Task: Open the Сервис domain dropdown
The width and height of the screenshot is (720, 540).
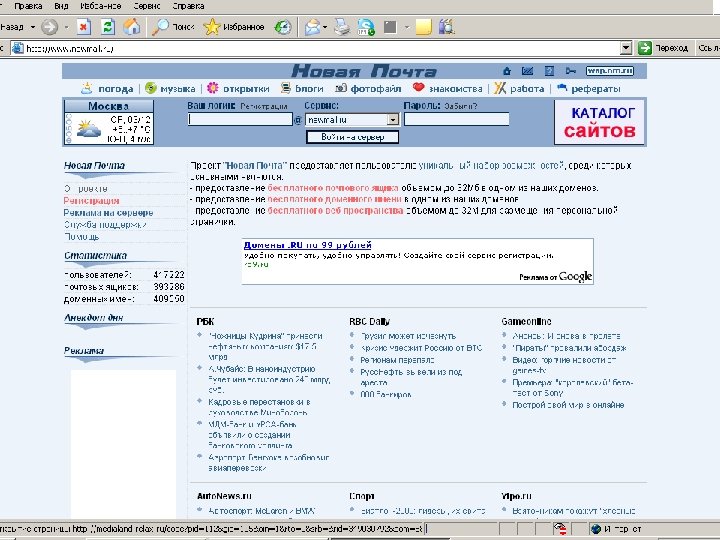Action: coord(352,119)
